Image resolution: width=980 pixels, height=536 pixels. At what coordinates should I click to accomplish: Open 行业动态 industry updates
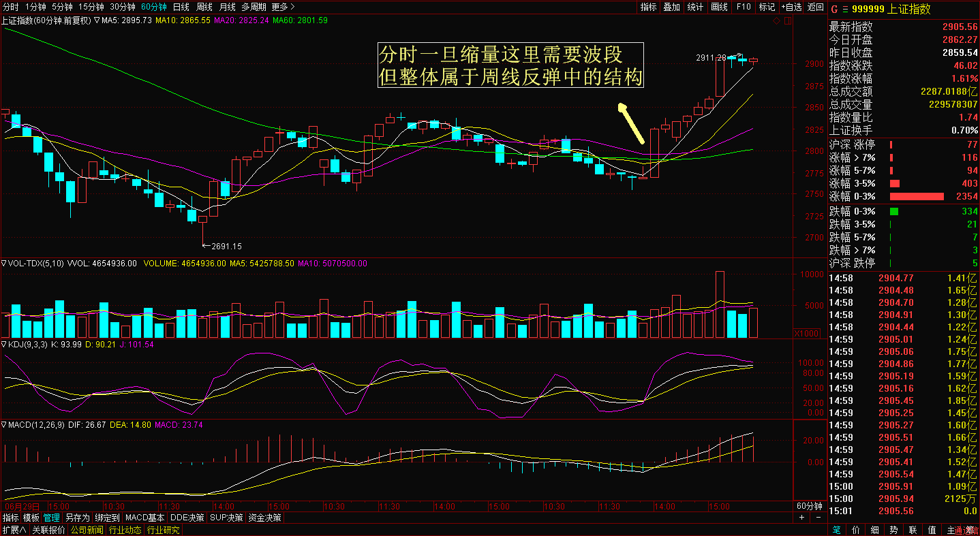(x=125, y=530)
